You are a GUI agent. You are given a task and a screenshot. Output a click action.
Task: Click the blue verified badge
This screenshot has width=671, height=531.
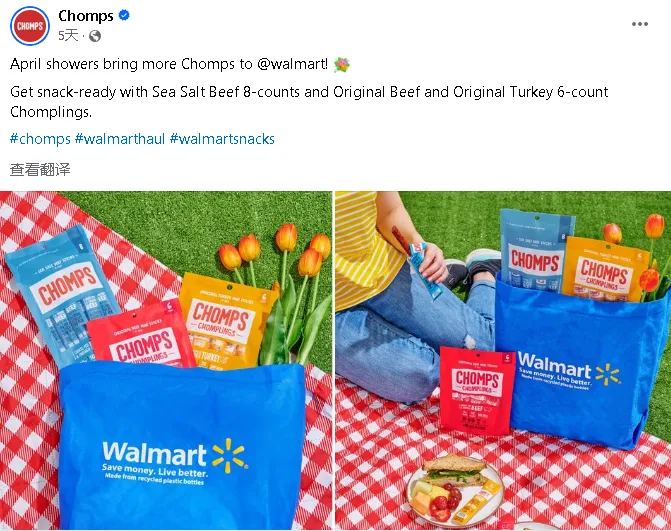[124, 15]
